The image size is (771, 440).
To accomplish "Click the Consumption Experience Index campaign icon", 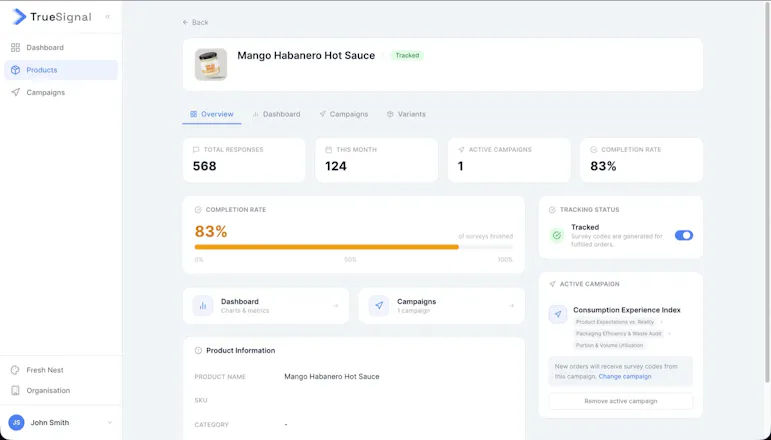I will coord(558,314).
